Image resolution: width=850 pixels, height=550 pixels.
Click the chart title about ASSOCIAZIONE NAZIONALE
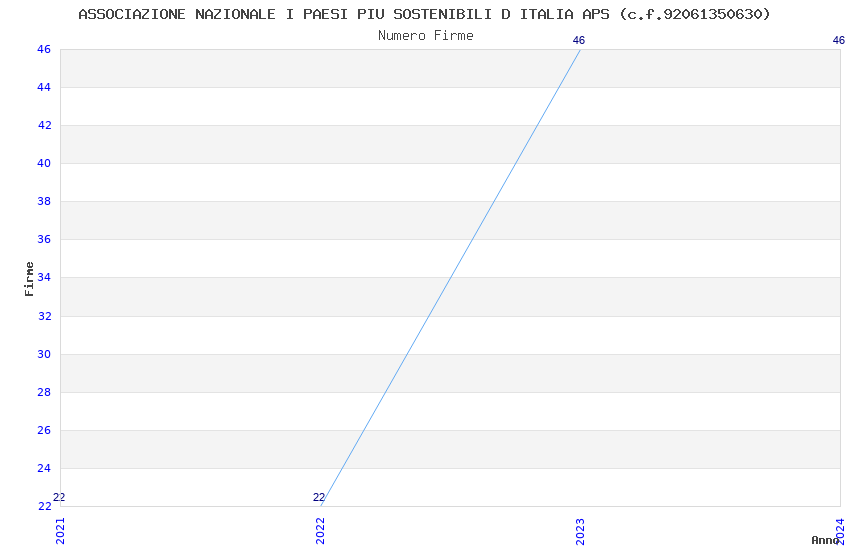point(424,14)
